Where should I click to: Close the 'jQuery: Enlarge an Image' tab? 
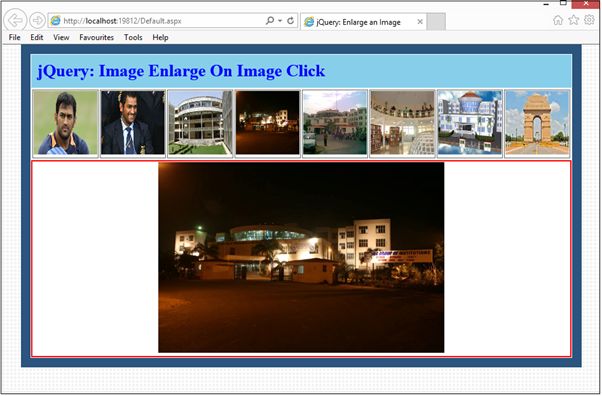click(420, 22)
